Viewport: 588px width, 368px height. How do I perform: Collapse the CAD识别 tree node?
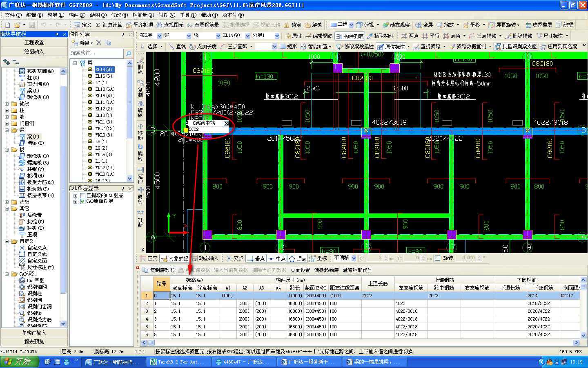[x=7, y=274]
